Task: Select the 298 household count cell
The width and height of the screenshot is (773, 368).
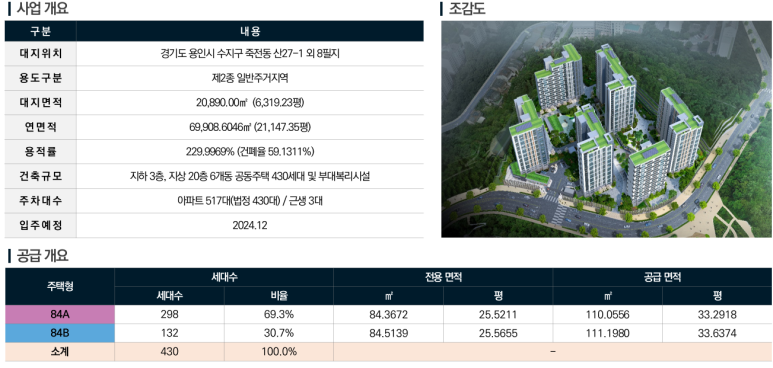Action: click(x=170, y=315)
